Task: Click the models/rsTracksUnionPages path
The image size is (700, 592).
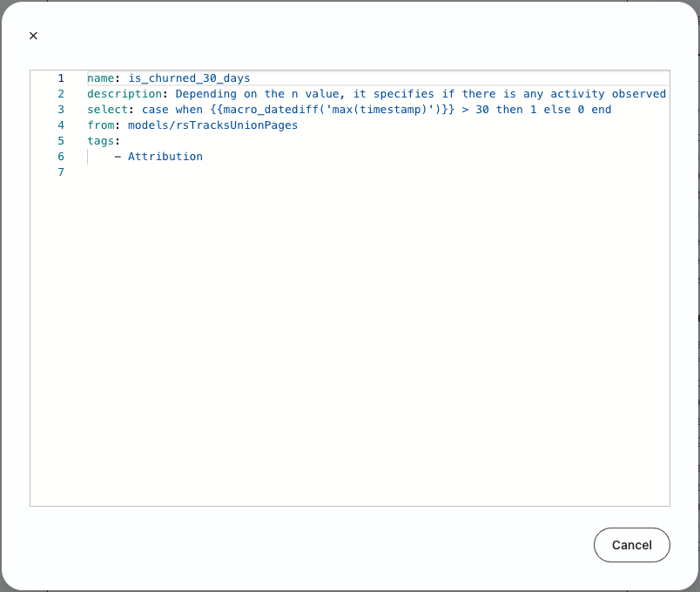Action: (213, 125)
